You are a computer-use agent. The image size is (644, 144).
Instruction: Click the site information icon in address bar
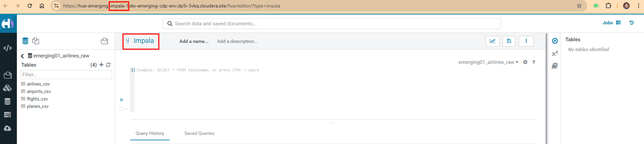tap(56, 6)
